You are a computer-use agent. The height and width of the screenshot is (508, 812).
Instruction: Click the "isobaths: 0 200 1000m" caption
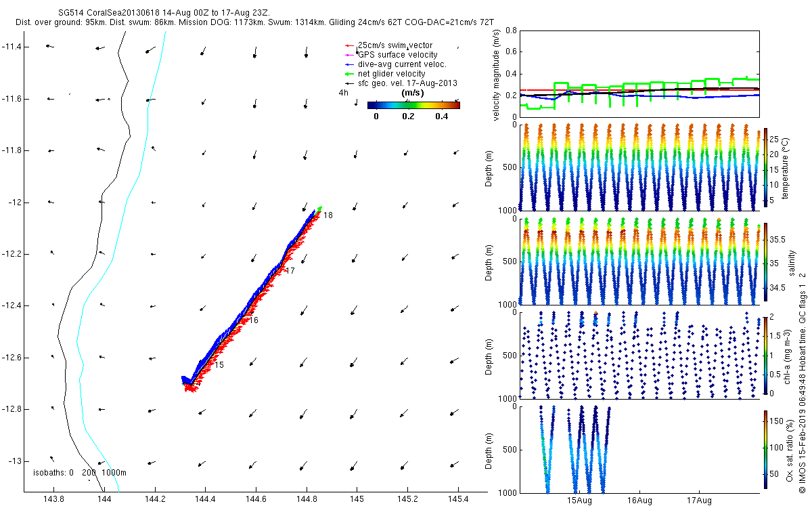(80, 472)
